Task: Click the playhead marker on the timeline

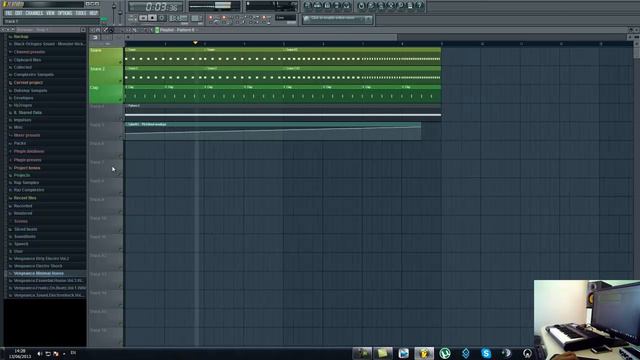Action: (x=196, y=42)
